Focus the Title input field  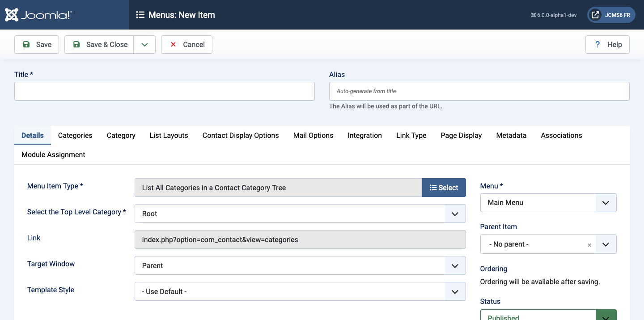point(165,91)
